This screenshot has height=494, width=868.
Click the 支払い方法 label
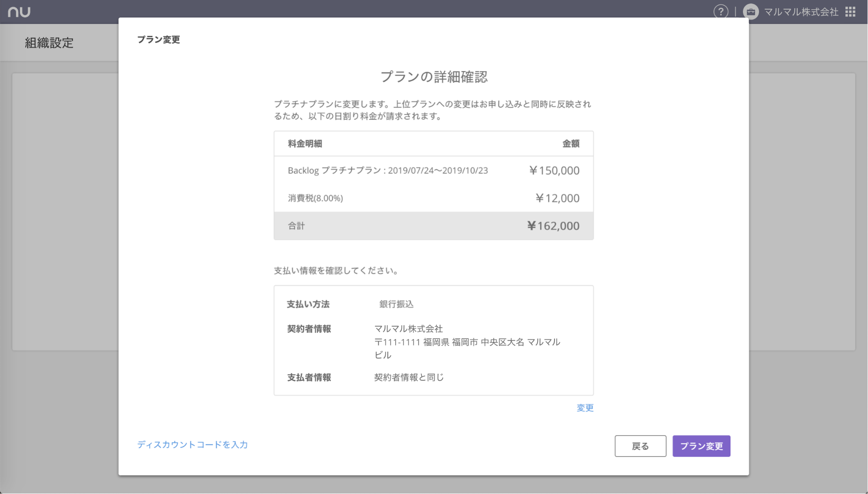pos(308,304)
